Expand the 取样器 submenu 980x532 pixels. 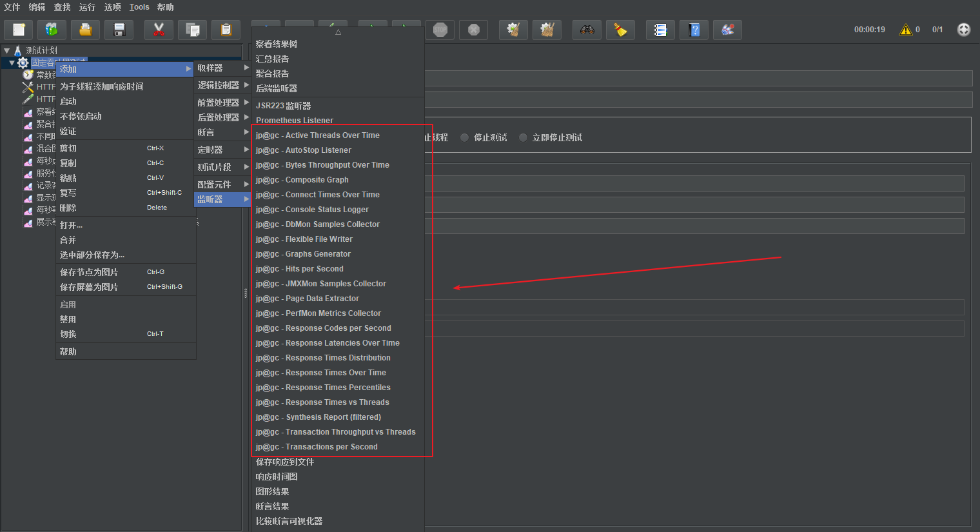222,68
